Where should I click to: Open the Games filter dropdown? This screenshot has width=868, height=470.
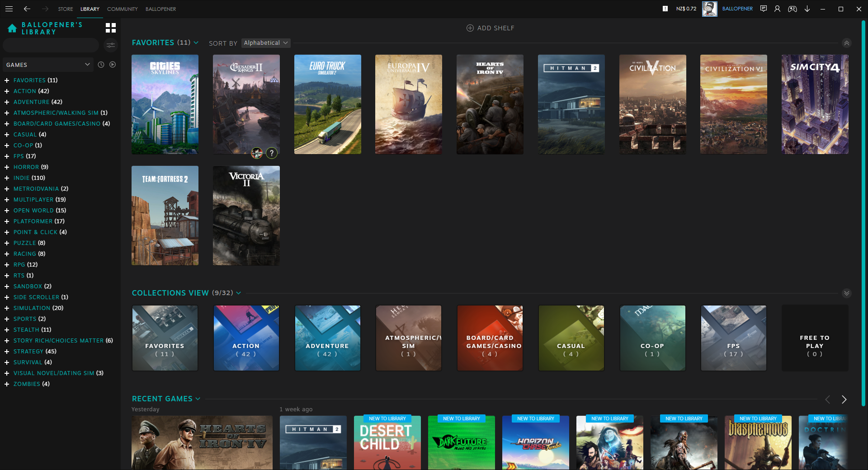(48, 65)
